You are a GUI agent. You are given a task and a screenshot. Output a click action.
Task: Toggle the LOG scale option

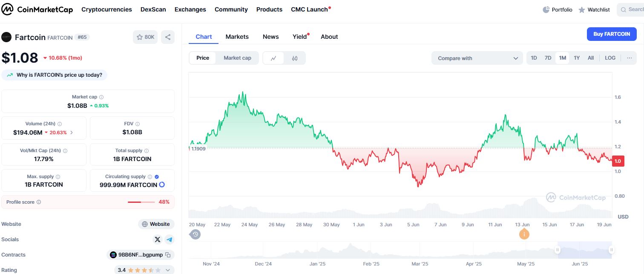(x=610, y=58)
